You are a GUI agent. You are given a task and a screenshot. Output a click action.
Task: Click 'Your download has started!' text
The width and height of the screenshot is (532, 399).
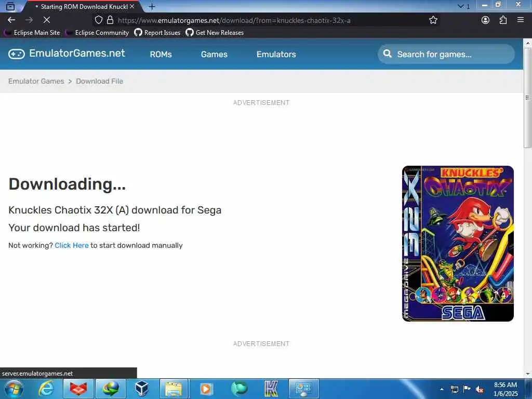point(74,228)
